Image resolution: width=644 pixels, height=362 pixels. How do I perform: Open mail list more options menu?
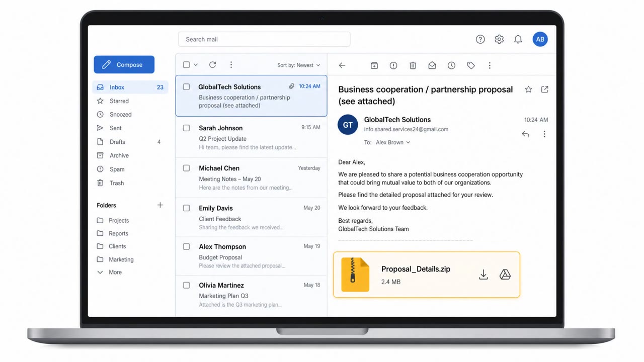pos(231,65)
